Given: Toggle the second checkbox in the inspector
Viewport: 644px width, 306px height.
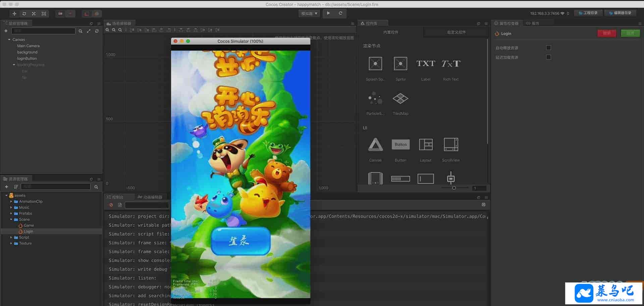Looking at the screenshot, I should pyautogui.click(x=548, y=57).
